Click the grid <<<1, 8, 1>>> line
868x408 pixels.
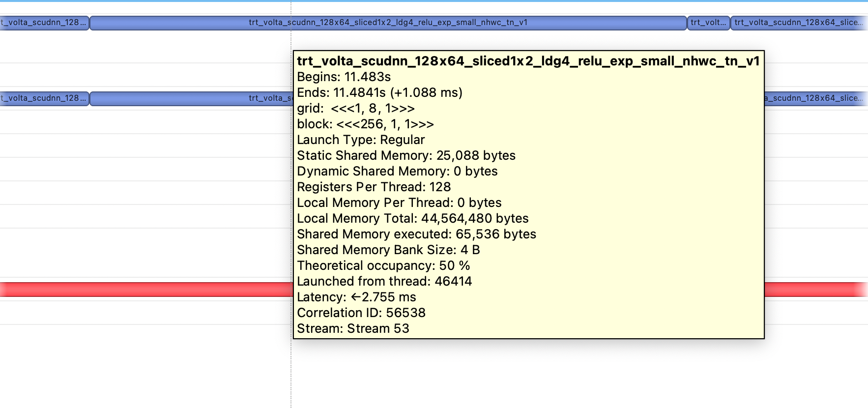point(356,108)
